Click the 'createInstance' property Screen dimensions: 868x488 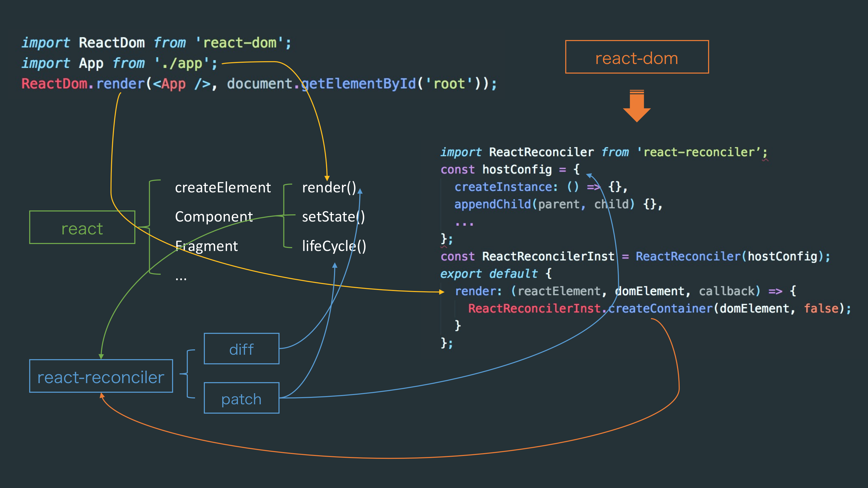(x=503, y=187)
